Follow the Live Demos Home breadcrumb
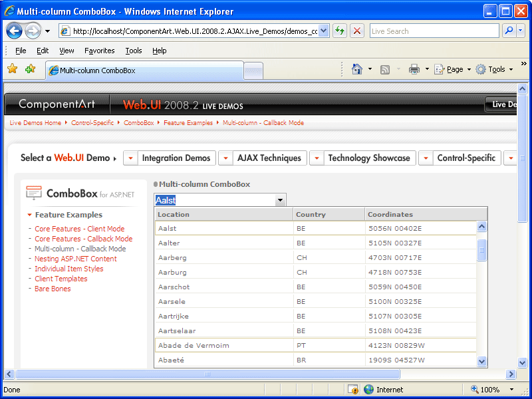The image size is (532, 399). [x=35, y=123]
